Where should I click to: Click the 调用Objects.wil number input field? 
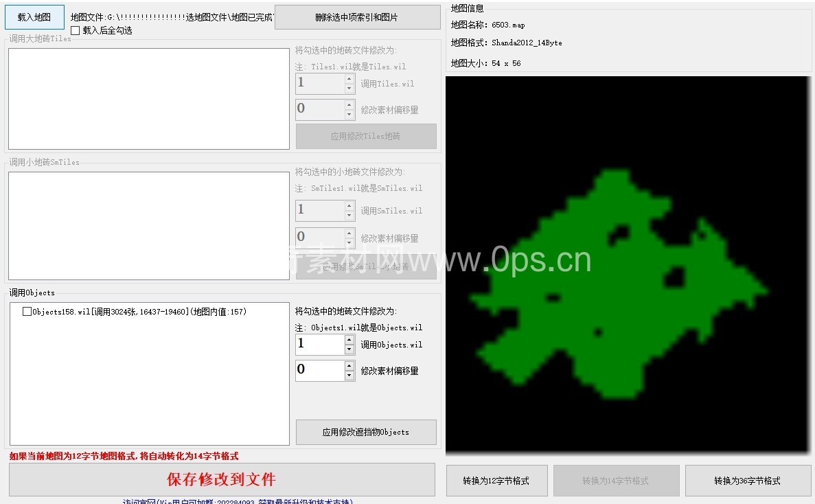point(319,345)
